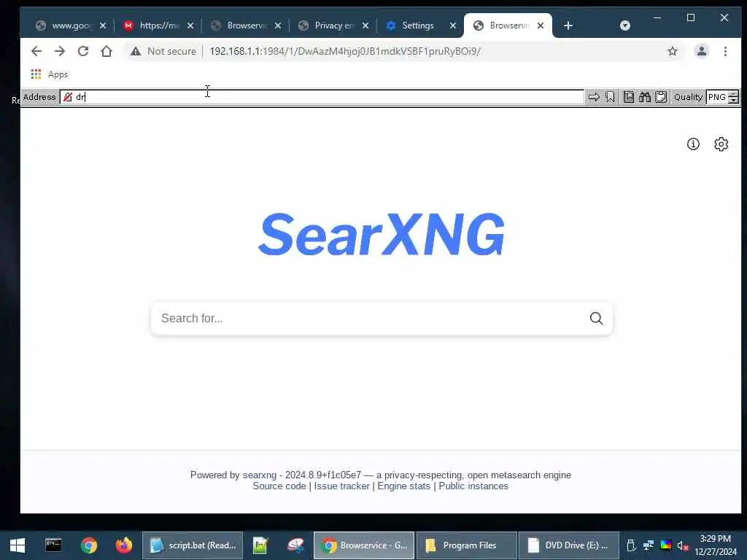Click the network tray icon
The height and width of the screenshot is (560, 747).
click(x=649, y=545)
